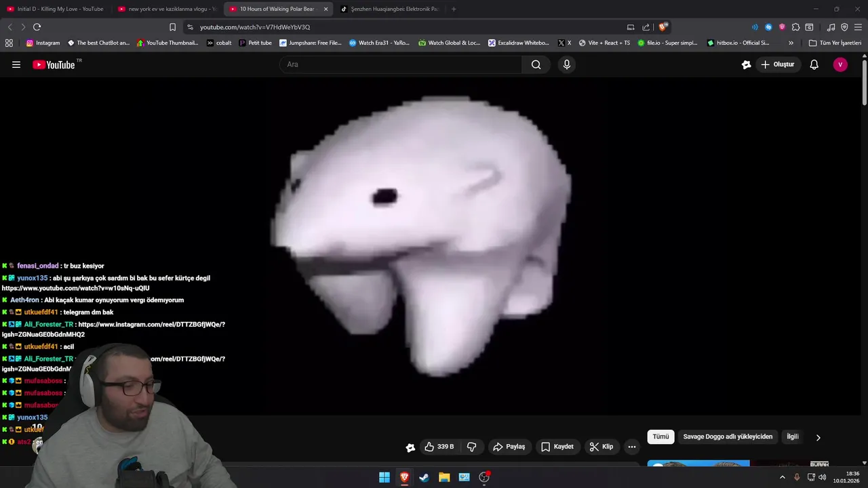The height and width of the screenshot is (488, 868).
Task: Share this page from address bar
Action: click(x=646, y=27)
